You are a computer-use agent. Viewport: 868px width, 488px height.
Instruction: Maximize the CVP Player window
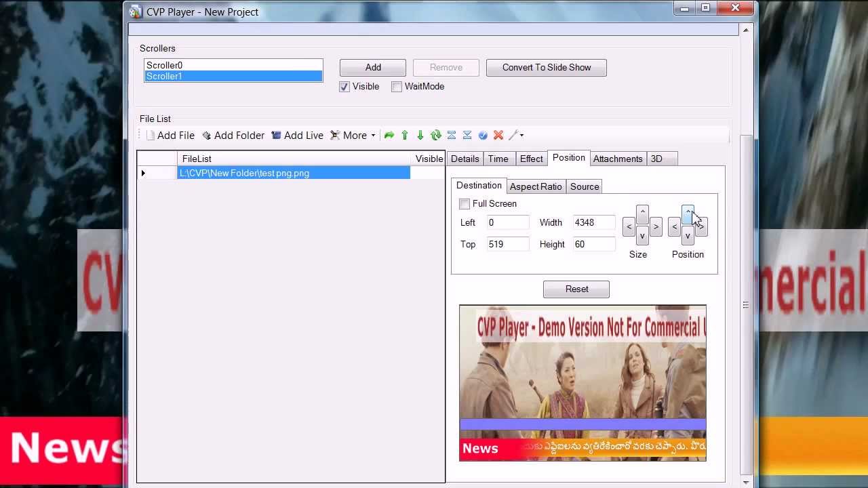coord(705,8)
